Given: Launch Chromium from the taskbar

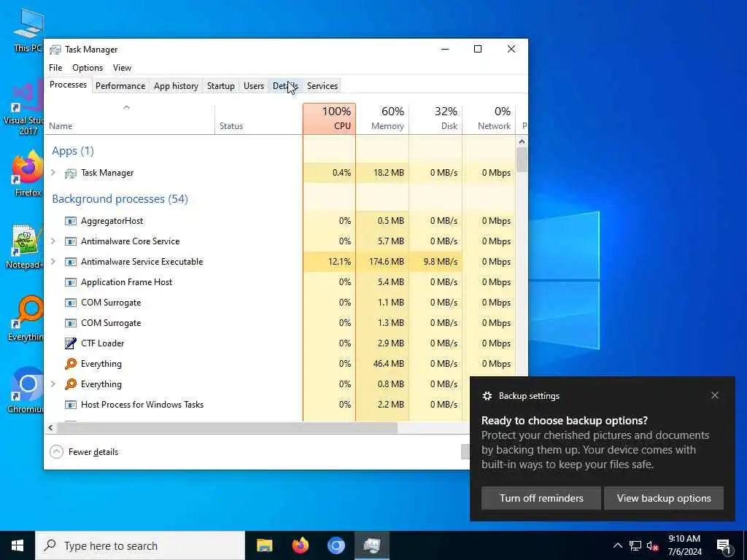Looking at the screenshot, I should click(336, 545).
